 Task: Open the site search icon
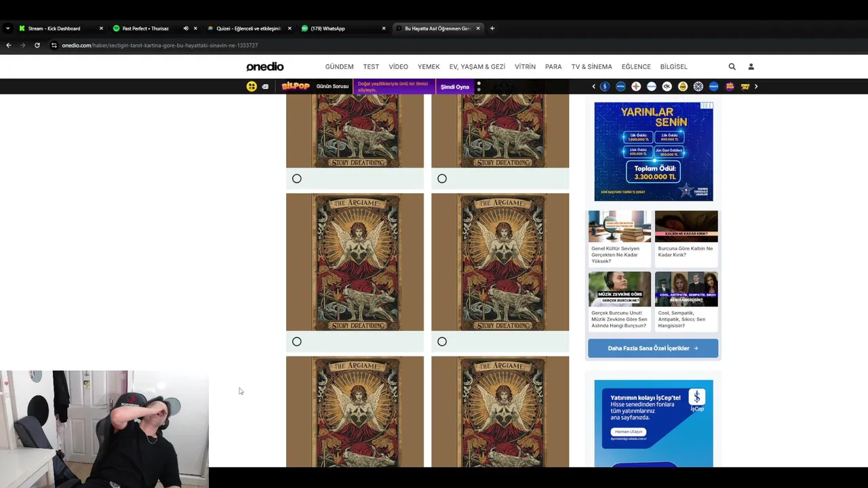pos(732,66)
